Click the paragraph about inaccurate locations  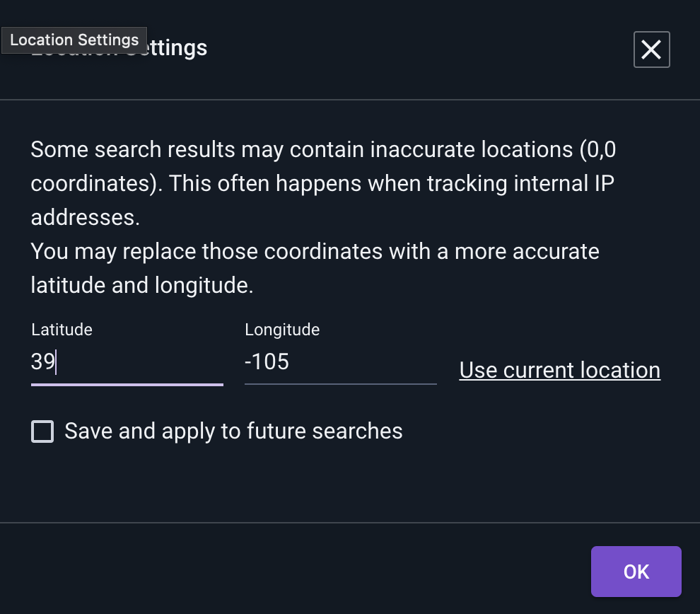(x=323, y=183)
